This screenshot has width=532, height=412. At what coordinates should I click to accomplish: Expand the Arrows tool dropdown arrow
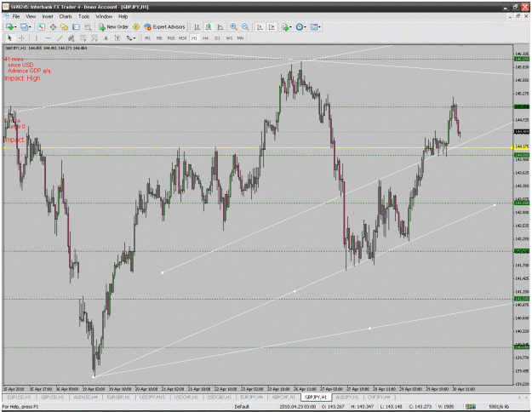[134, 38]
